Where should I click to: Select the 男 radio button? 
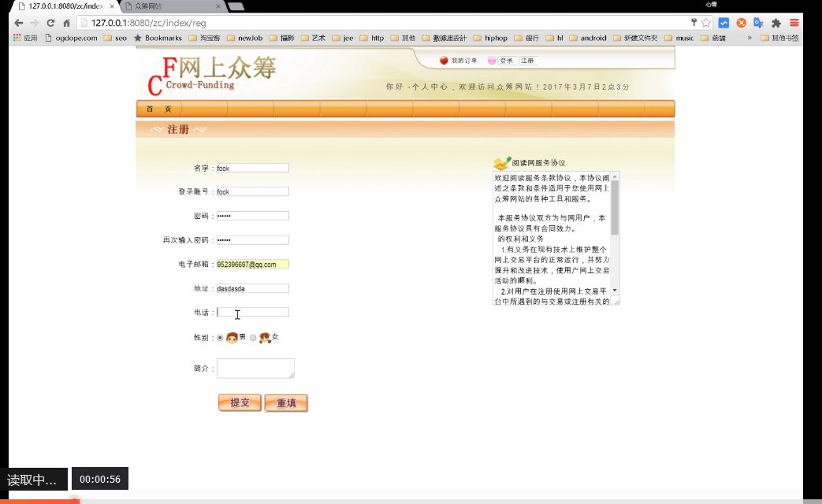tap(220, 338)
